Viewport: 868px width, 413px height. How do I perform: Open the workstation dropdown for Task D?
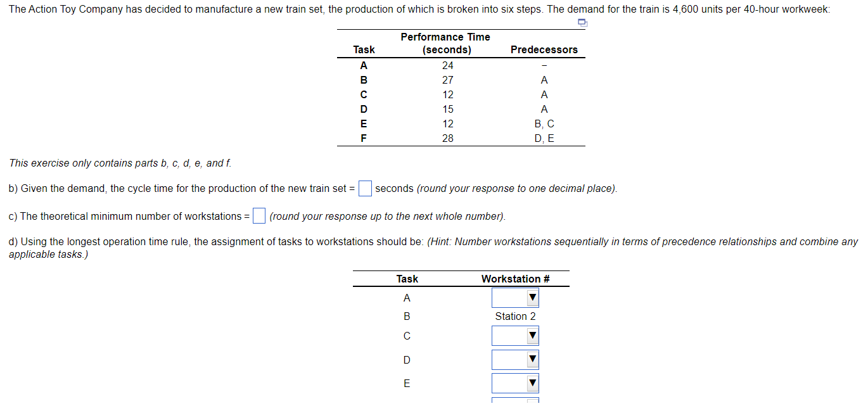point(514,359)
